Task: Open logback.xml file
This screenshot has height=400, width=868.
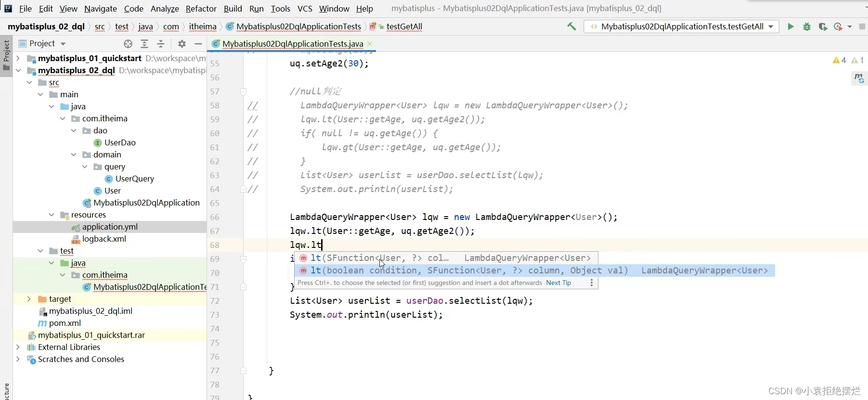Action: (x=104, y=239)
